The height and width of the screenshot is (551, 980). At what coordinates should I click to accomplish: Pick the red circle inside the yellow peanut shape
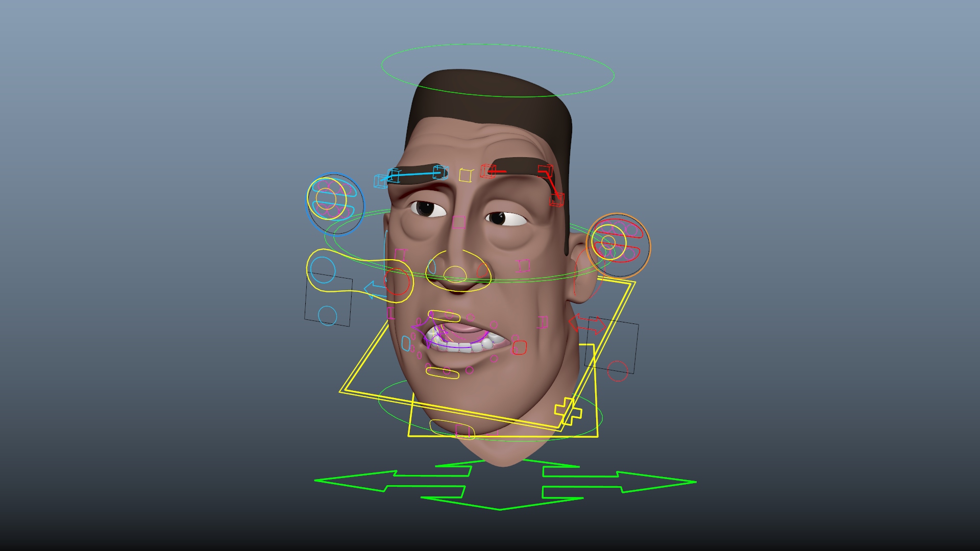[397, 282]
